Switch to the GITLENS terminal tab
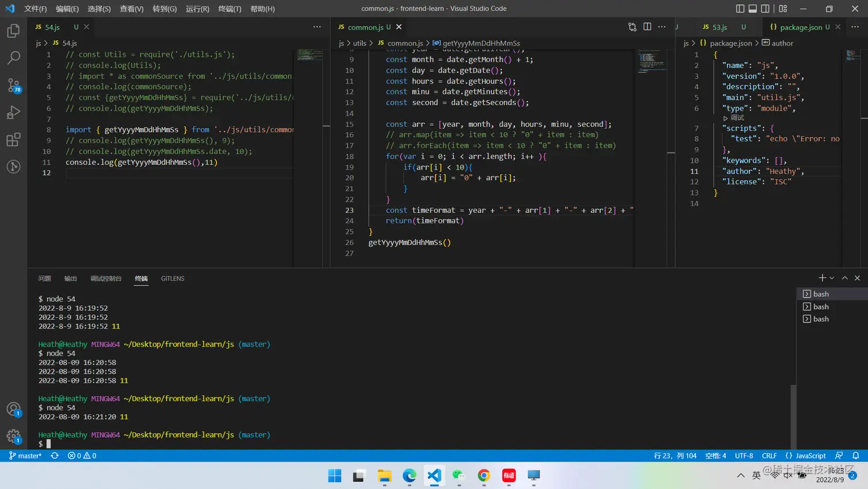868x489 pixels. click(172, 279)
